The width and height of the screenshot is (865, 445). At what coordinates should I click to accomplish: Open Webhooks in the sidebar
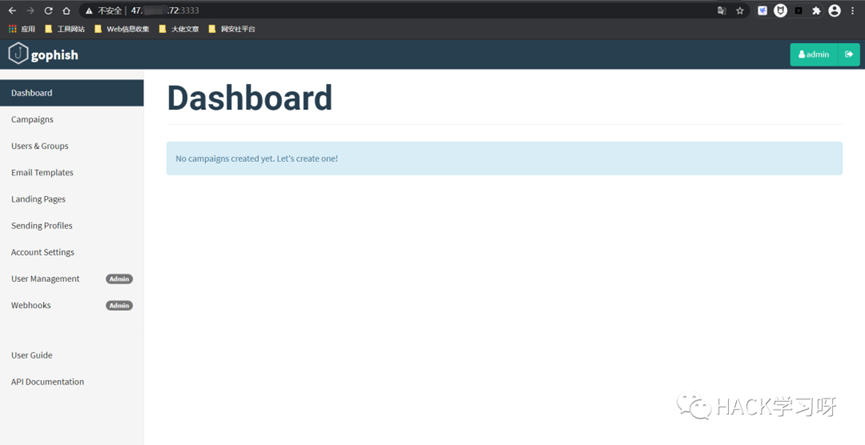[x=72, y=305]
